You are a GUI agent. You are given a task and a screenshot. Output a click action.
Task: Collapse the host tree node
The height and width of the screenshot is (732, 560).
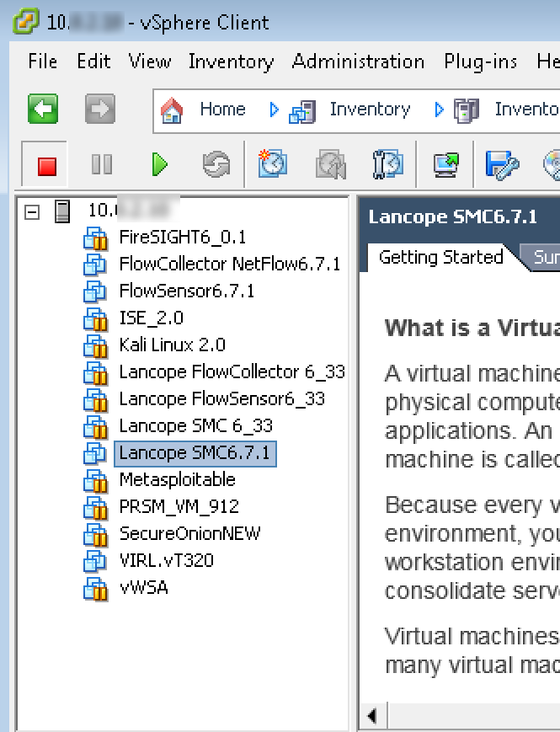tap(32, 211)
